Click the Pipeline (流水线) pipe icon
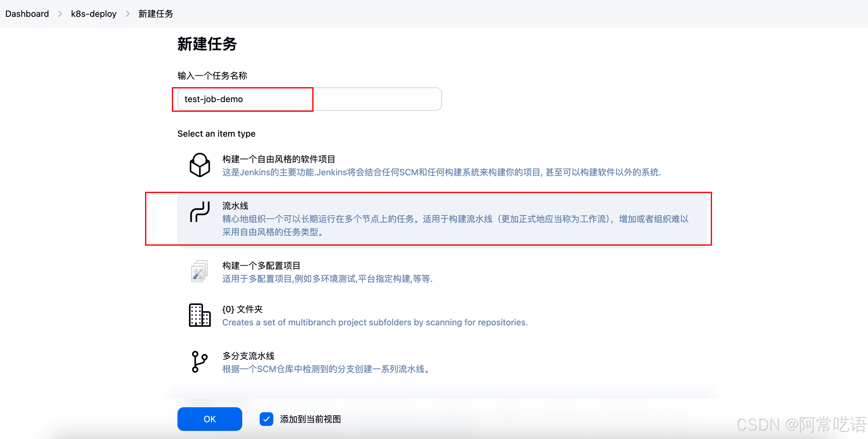 pos(200,212)
